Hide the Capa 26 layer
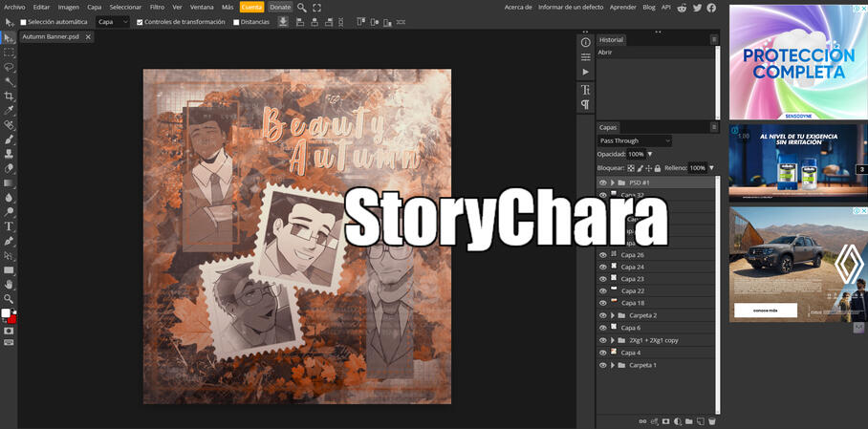 pyautogui.click(x=603, y=255)
